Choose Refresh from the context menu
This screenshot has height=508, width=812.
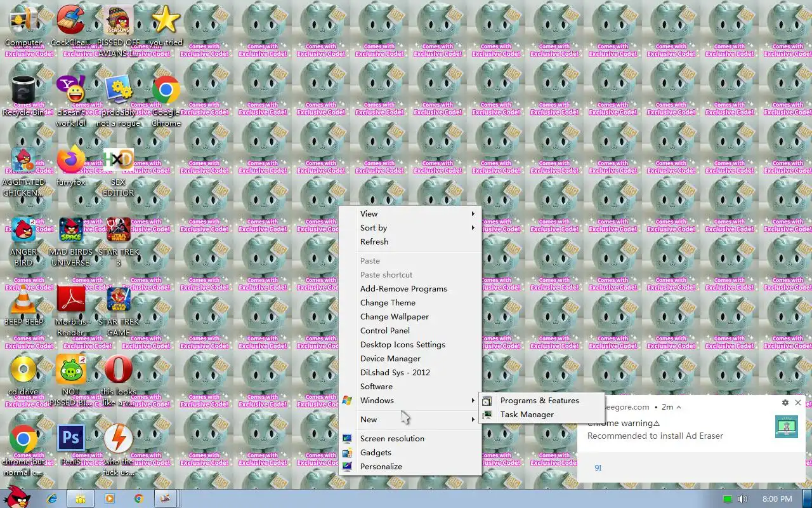click(410, 242)
